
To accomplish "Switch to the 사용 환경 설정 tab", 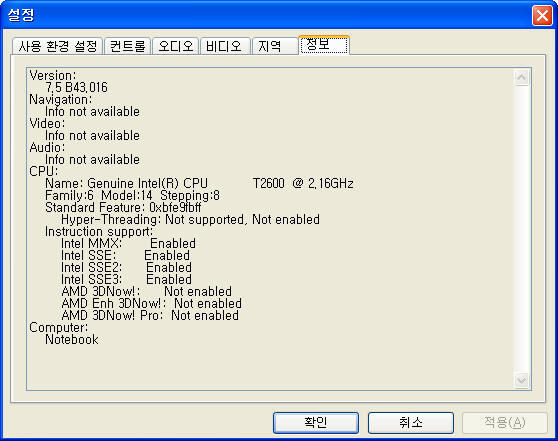I will pos(57,46).
